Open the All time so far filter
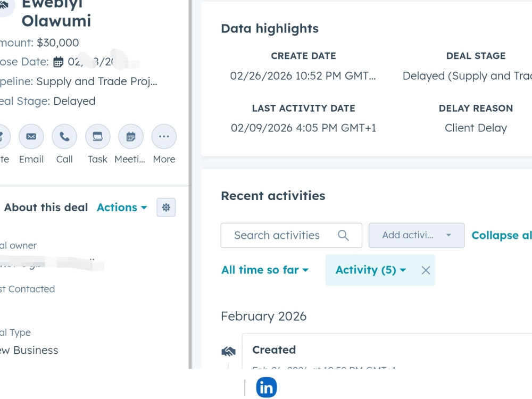Screen dimensions: 532x399 (x=265, y=270)
